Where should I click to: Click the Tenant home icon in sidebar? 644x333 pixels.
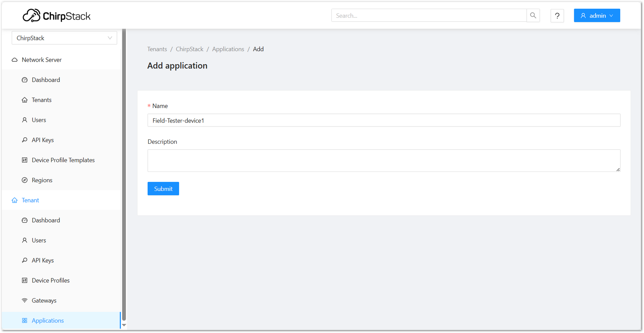(15, 200)
